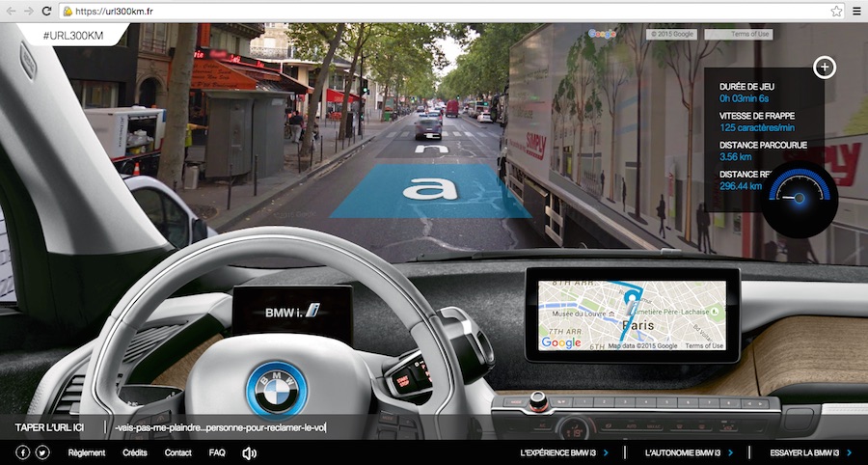
Task: Click the Twitter share icon
Action: [x=42, y=452]
